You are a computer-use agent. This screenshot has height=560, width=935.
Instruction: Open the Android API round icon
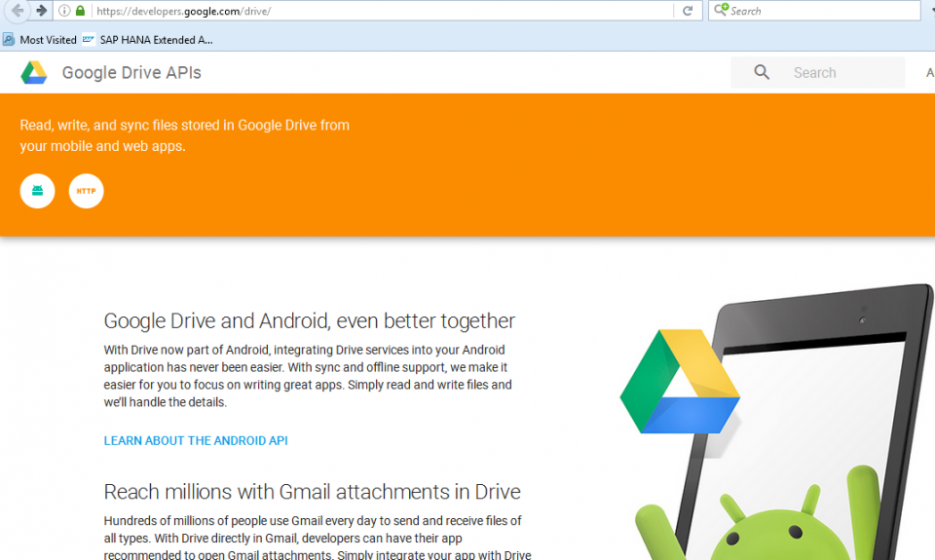coord(38,191)
